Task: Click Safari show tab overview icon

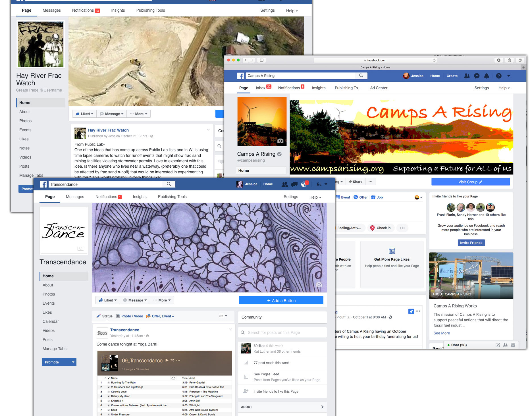Action: [520, 60]
